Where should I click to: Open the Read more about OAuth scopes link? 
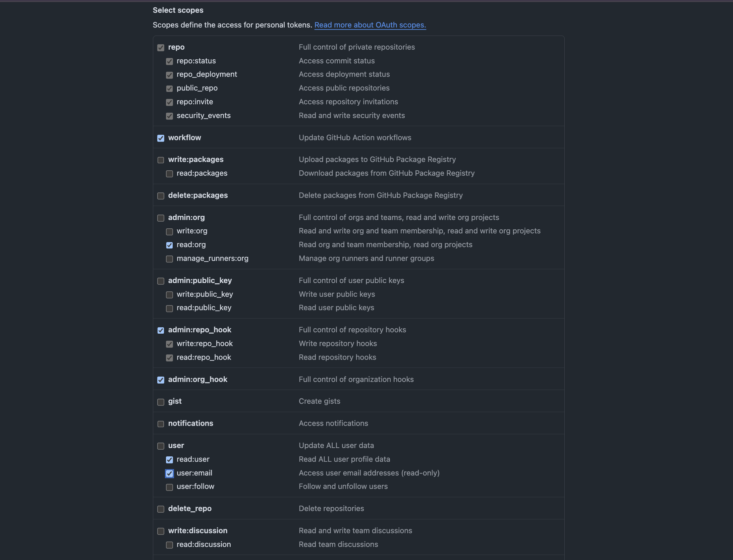pyautogui.click(x=370, y=25)
